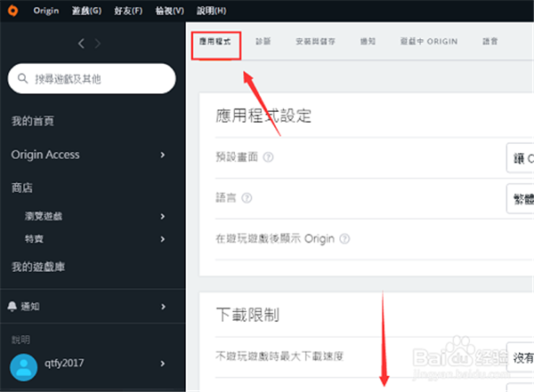Open the 不遊玩遊戲時最大下載速度 dropdown
Viewport: 534px width, 392px height.
(x=520, y=357)
